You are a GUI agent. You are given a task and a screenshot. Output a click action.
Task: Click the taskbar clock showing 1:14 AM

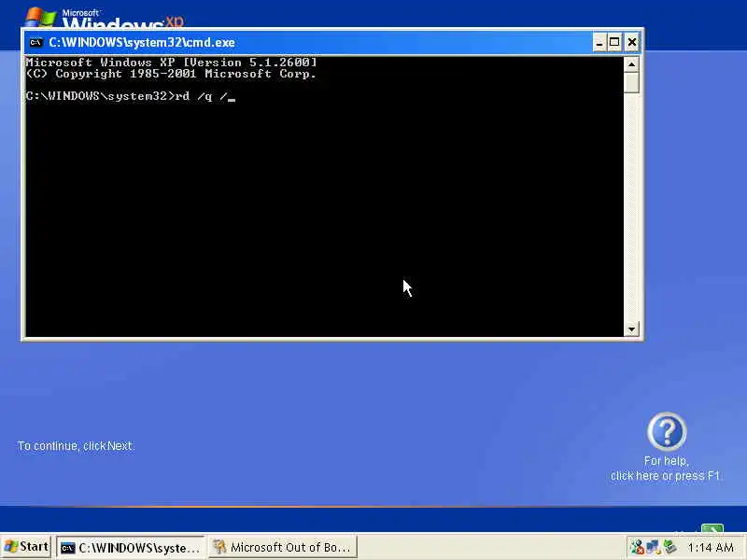(x=711, y=548)
